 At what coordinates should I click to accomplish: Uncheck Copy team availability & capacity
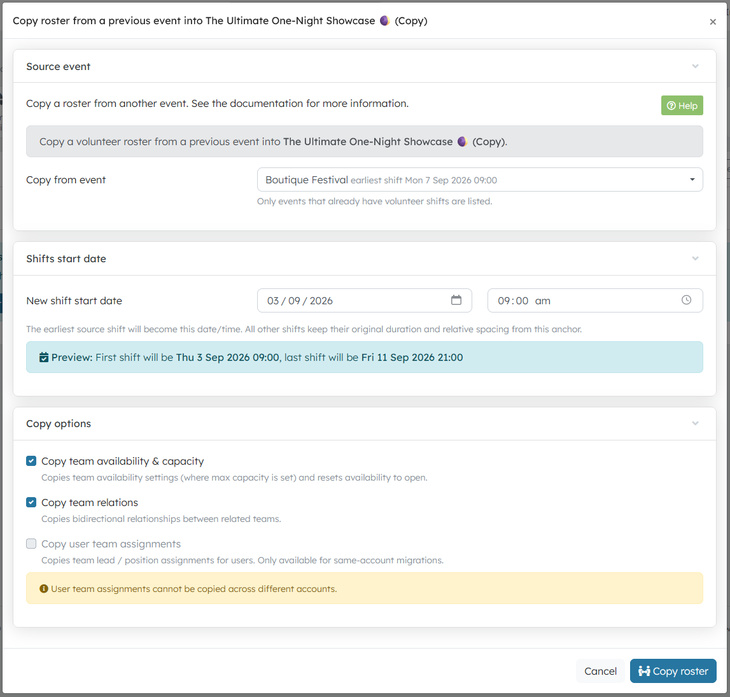point(31,461)
